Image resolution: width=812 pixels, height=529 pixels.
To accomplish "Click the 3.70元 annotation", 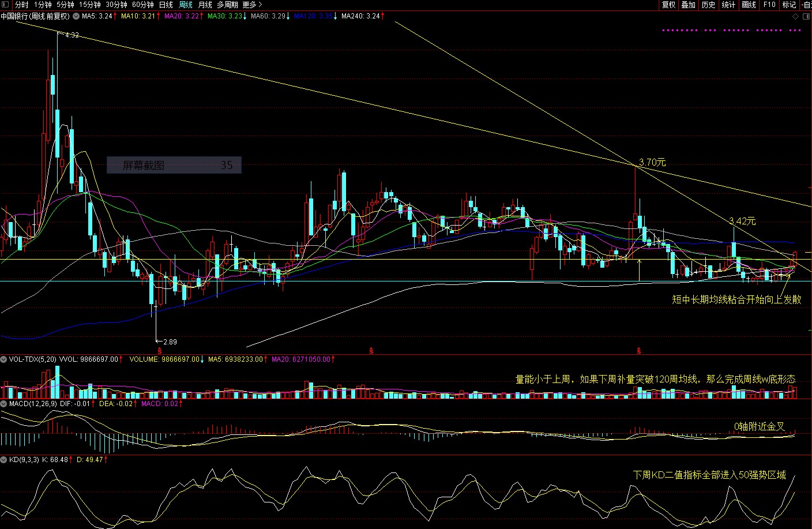I will (x=652, y=163).
